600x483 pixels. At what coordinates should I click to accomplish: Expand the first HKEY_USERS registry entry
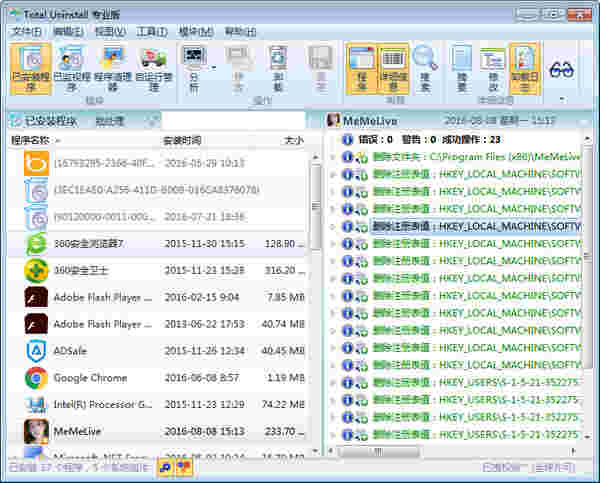[x=332, y=382]
